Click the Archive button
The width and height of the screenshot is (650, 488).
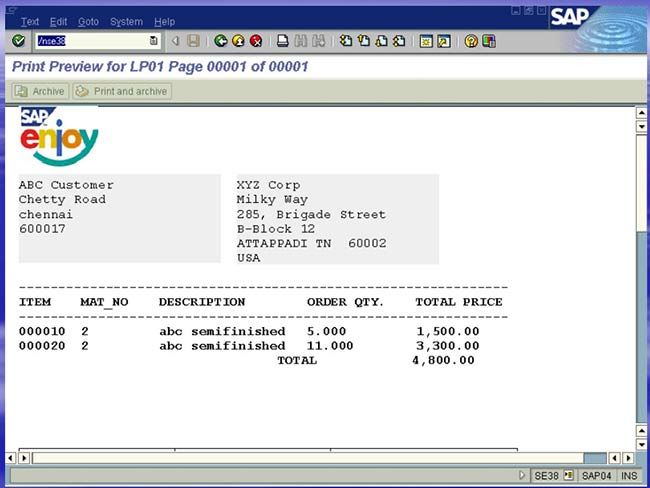tap(40, 91)
